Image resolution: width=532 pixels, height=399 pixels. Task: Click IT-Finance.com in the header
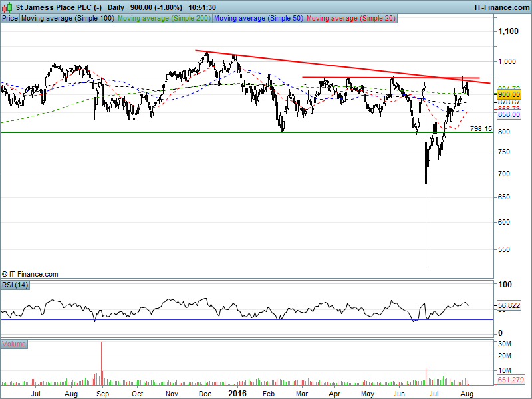(502, 7)
